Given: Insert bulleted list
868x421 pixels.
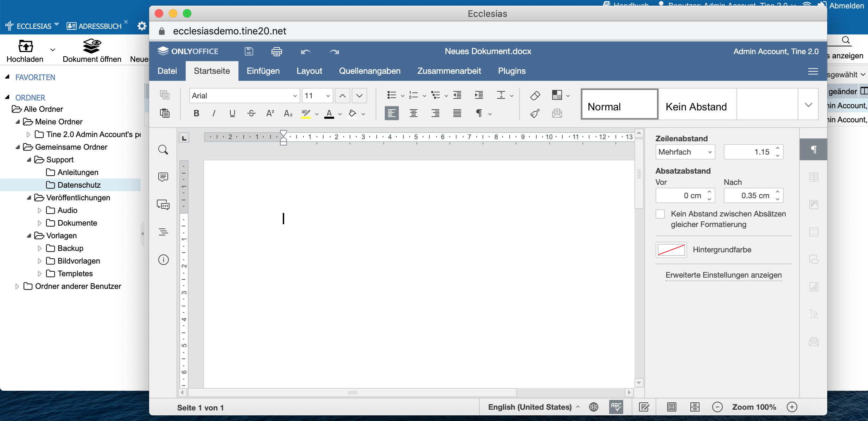Looking at the screenshot, I should (x=391, y=95).
